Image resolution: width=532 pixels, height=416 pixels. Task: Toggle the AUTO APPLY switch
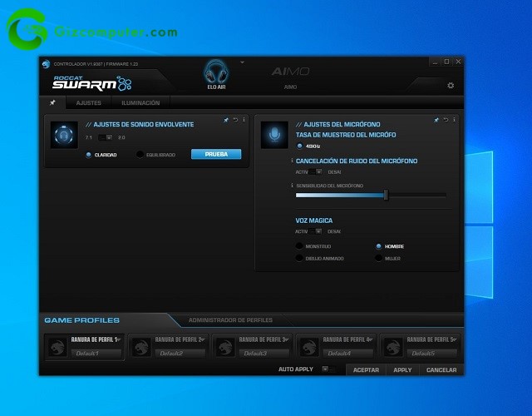[328, 369]
